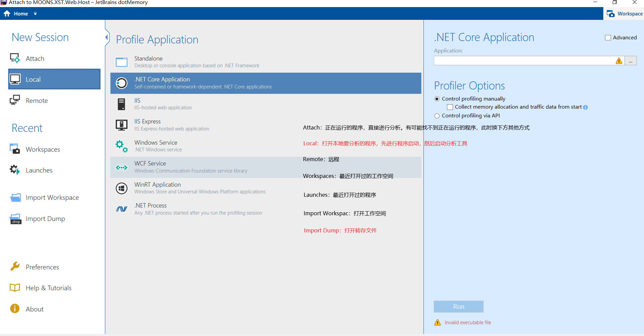Click the browse (...) button for Application
644x336 pixels.
[x=631, y=61]
